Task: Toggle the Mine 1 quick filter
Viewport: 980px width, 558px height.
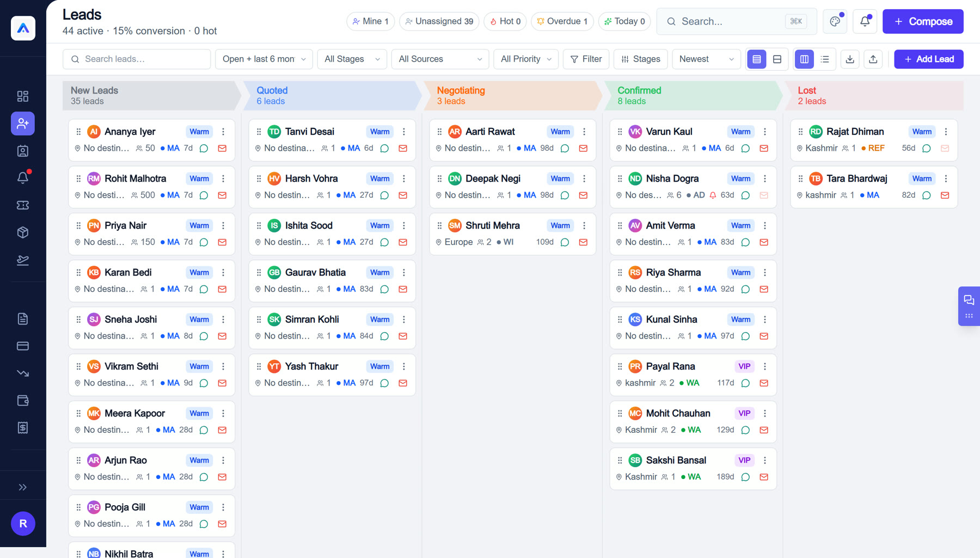Action: point(370,21)
